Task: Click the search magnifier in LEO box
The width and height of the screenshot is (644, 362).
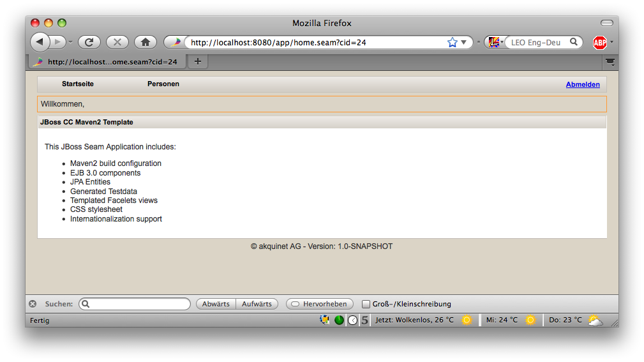Action: pyautogui.click(x=574, y=42)
